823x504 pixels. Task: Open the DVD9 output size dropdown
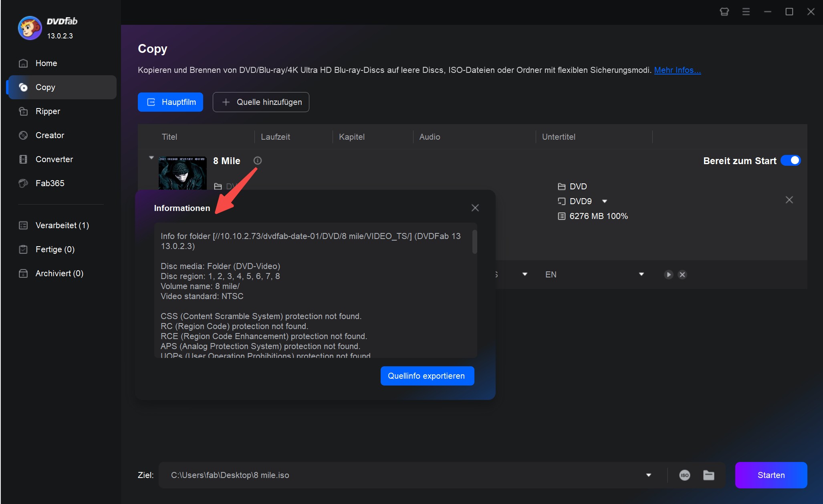point(605,201)
